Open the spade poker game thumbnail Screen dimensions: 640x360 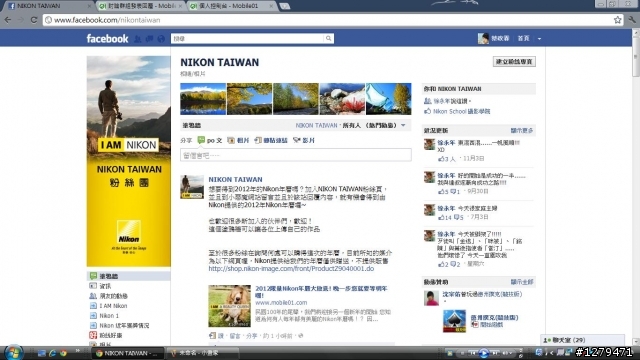tap(454, 321)
